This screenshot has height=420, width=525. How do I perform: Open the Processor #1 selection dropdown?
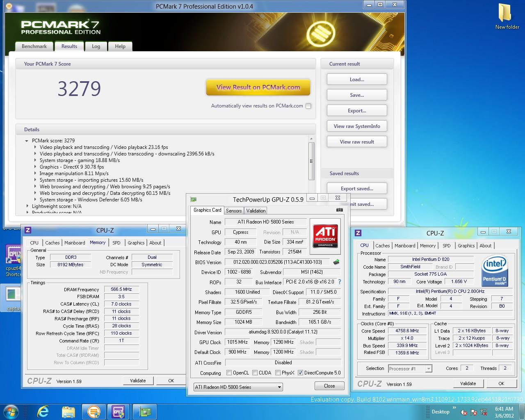point(410,368)
